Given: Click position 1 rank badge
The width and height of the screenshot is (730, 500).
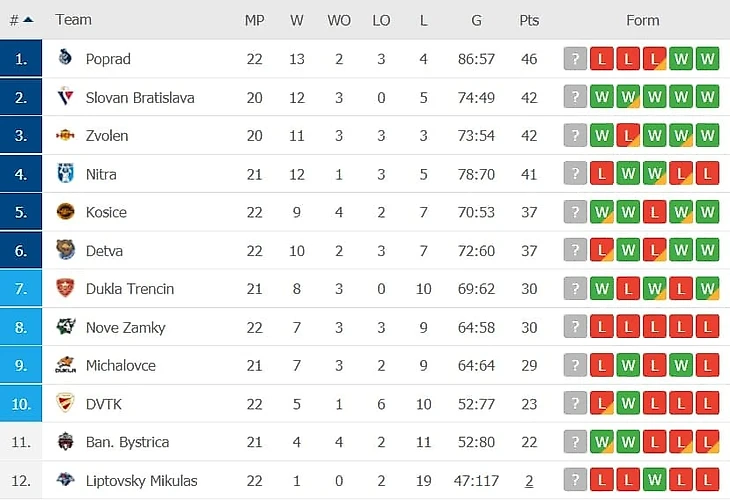Looking at the screenshot, I should [22, 59].
